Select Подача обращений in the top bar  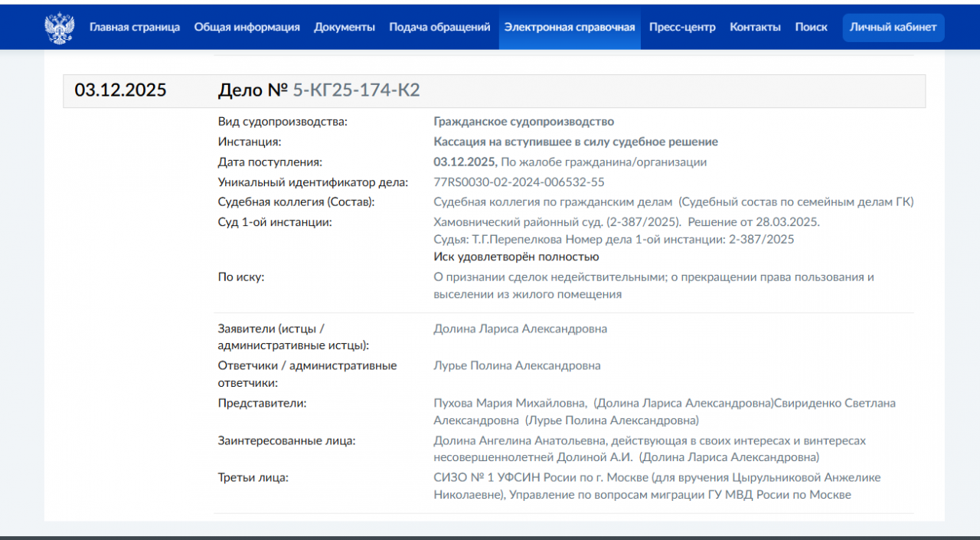point(439,28)
